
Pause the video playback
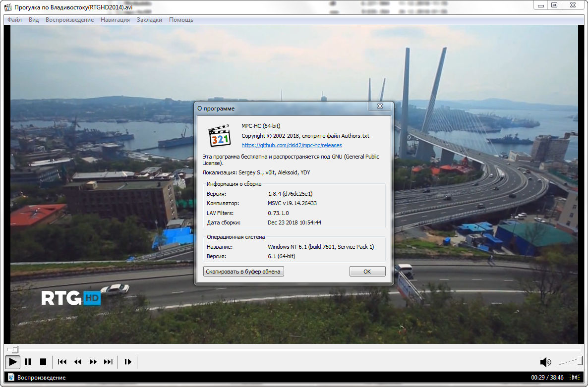pos(28,362)
